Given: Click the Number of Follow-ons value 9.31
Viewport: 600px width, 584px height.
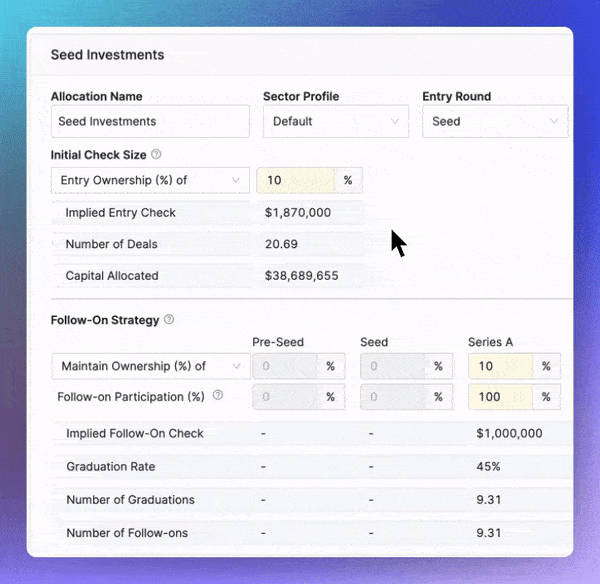Looking at the screenshot, I should click(489, 533).
